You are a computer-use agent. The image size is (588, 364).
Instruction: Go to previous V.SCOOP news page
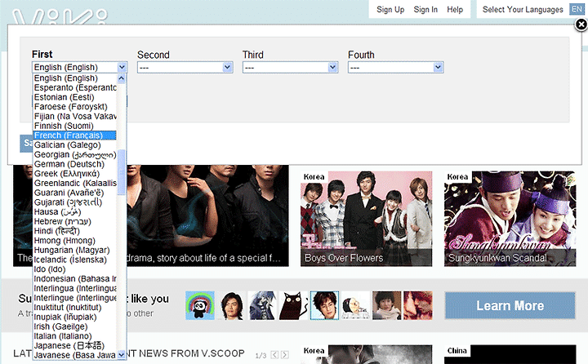pos(274,355)
